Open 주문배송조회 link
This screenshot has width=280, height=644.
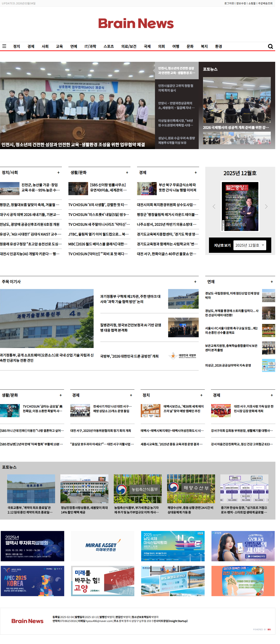coord(270,3)
